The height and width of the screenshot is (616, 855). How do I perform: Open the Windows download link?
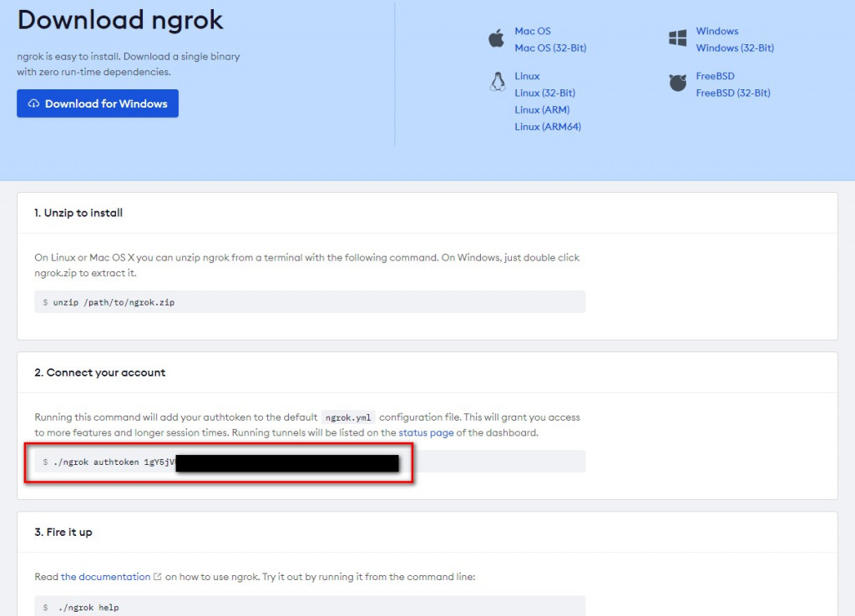(x=717, y=31)
